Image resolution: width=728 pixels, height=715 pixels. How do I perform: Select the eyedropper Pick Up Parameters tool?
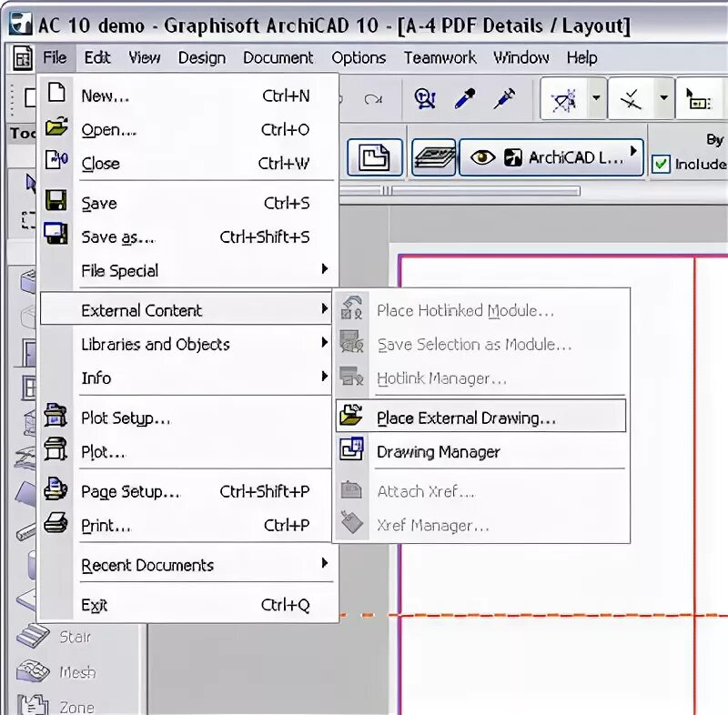click(x=465, y=98)
